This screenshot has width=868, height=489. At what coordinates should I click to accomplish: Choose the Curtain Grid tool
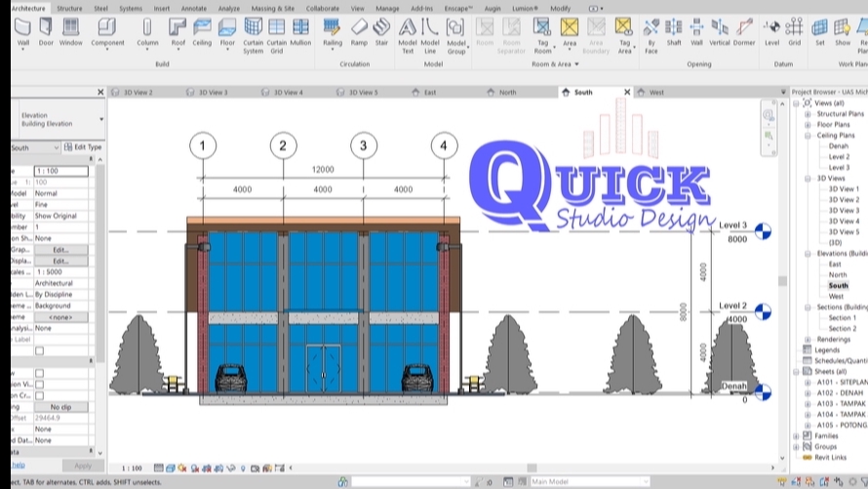click(276, 36)
